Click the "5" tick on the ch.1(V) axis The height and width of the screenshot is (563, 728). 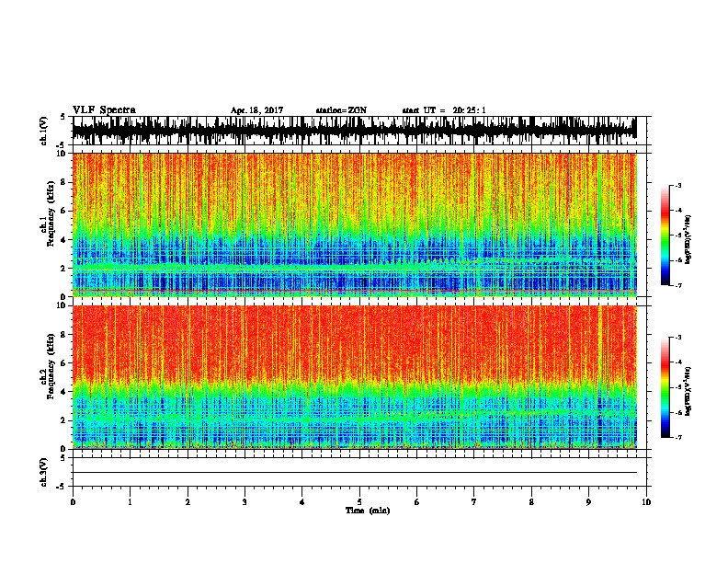(x=63, y=117)
